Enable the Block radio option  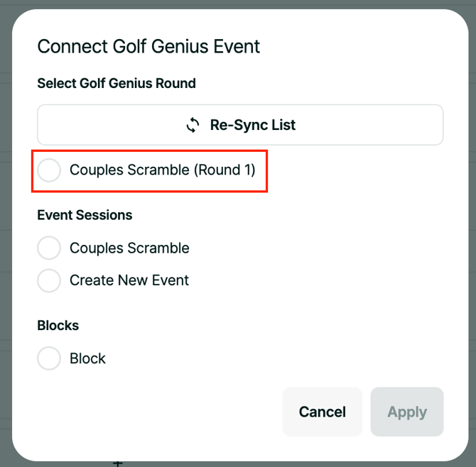click(x=49, y=358)
